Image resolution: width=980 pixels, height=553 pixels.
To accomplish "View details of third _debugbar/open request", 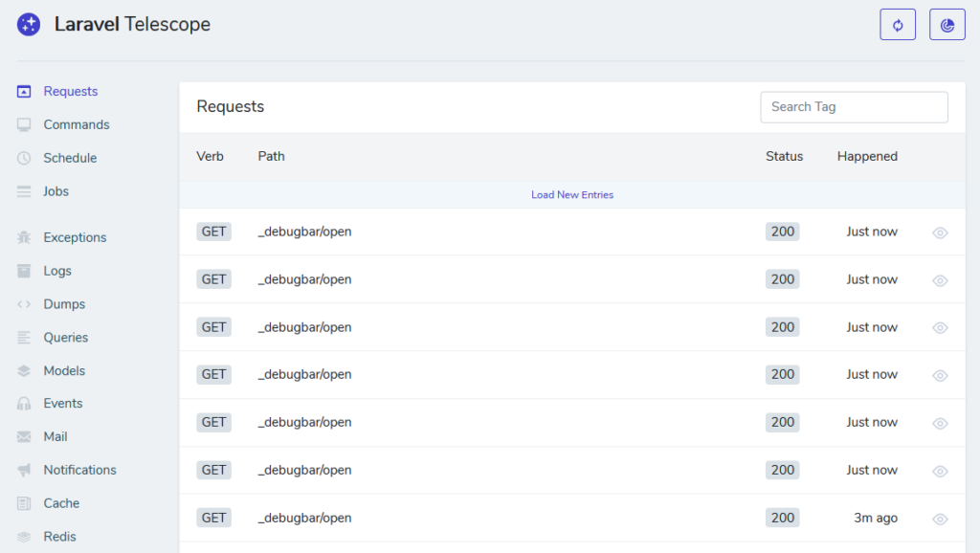I will 940,328.
